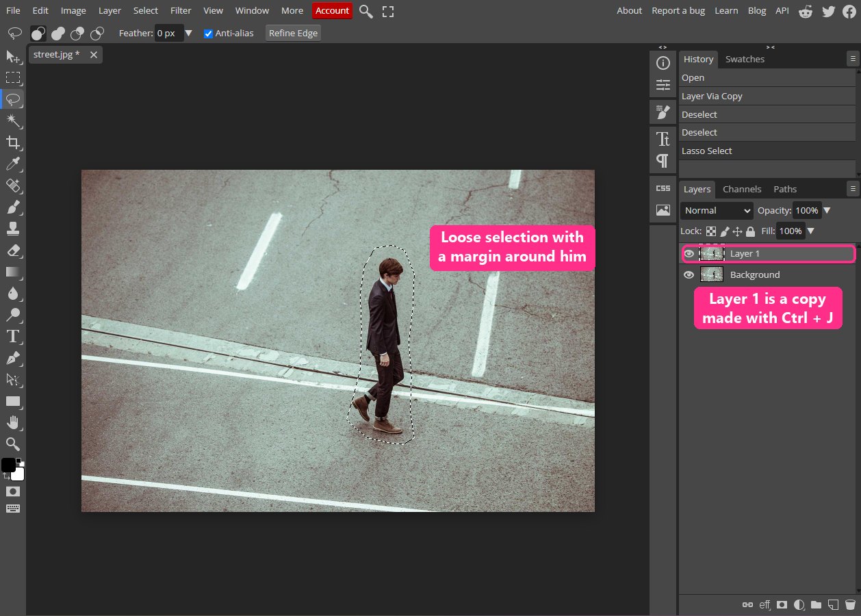Select the Eraser tool

point(13,250)
